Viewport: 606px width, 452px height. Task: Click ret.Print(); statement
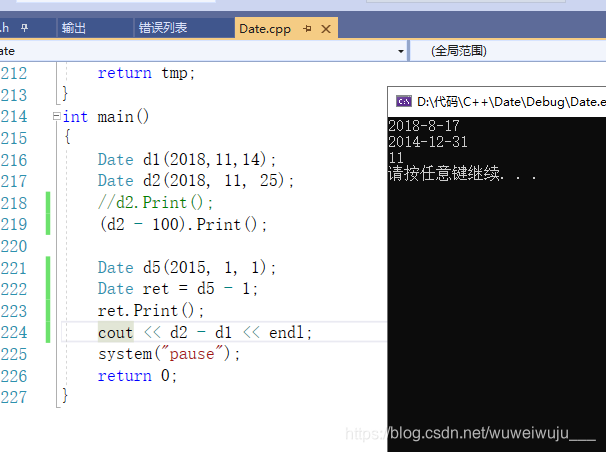click(x=151, y=311)
